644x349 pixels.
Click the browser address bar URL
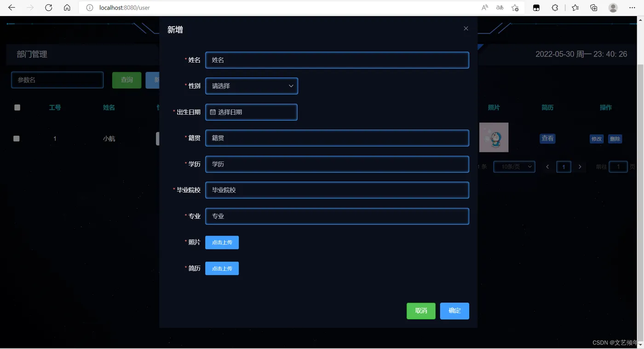(x=125, y=8)
